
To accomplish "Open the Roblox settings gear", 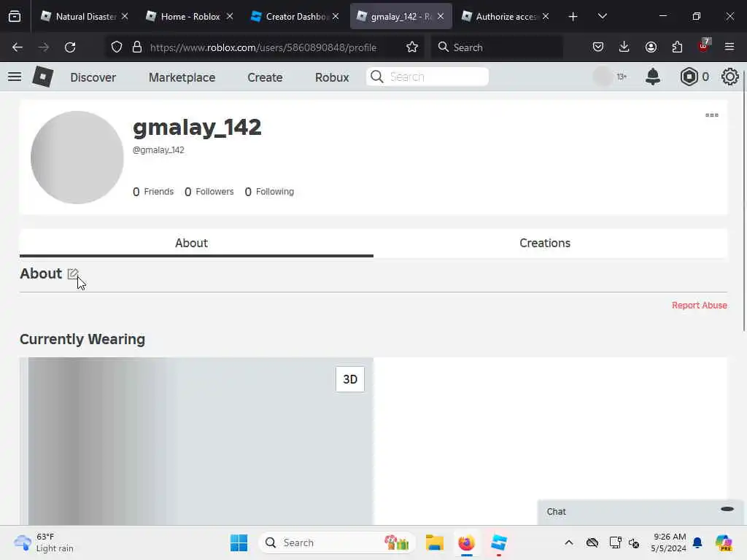I will coord(729,77).
